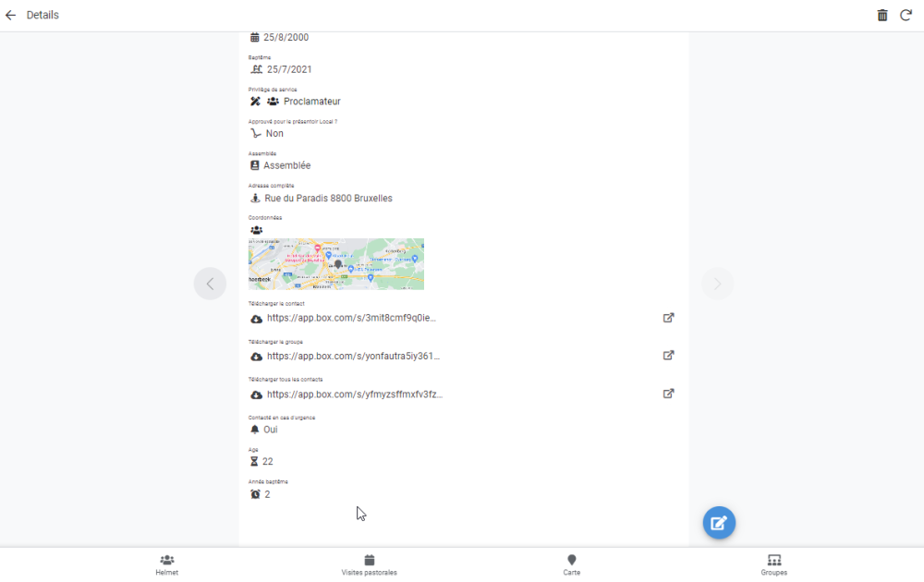The height and width of the screenshot is (582, 924).
Task: Click the baptism icon next to 25/7/2021
Action: tap(255, 68)
